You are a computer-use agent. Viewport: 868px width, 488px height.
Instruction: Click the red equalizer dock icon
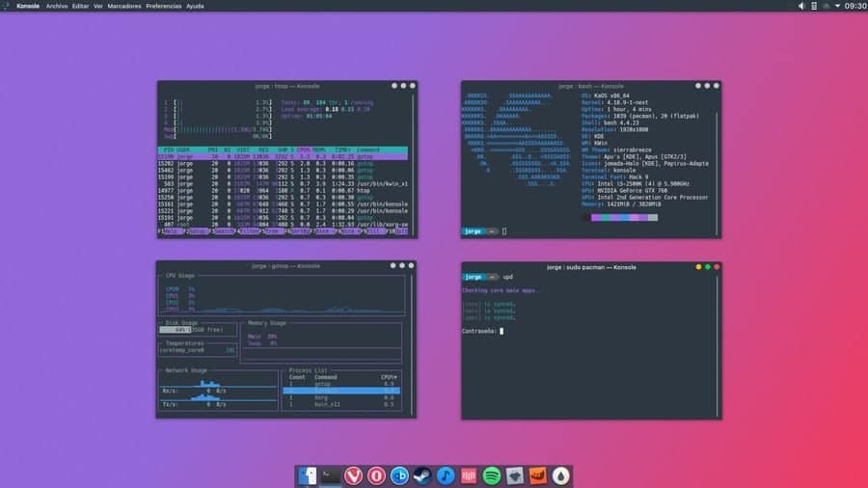[469, 475]
